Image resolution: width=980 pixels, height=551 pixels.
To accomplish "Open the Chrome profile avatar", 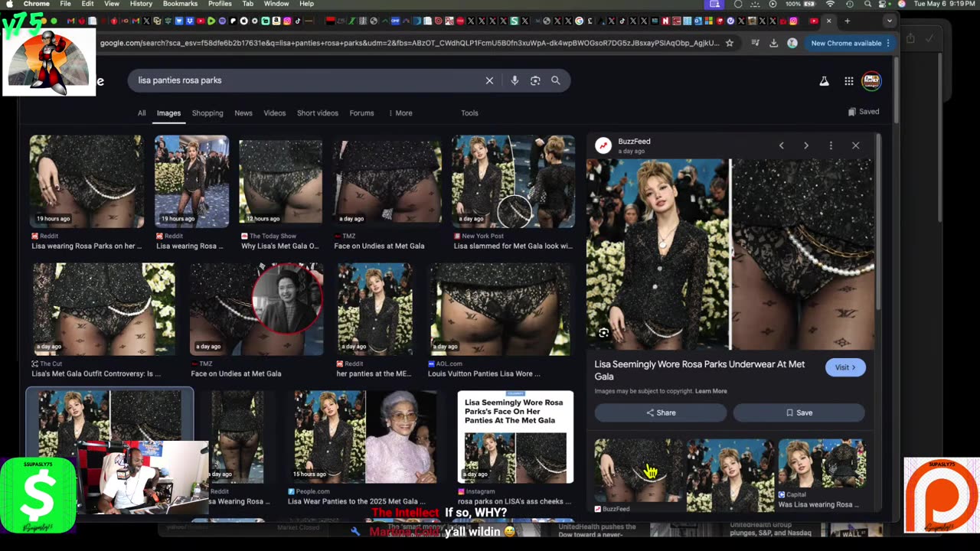I will (792, 43).
